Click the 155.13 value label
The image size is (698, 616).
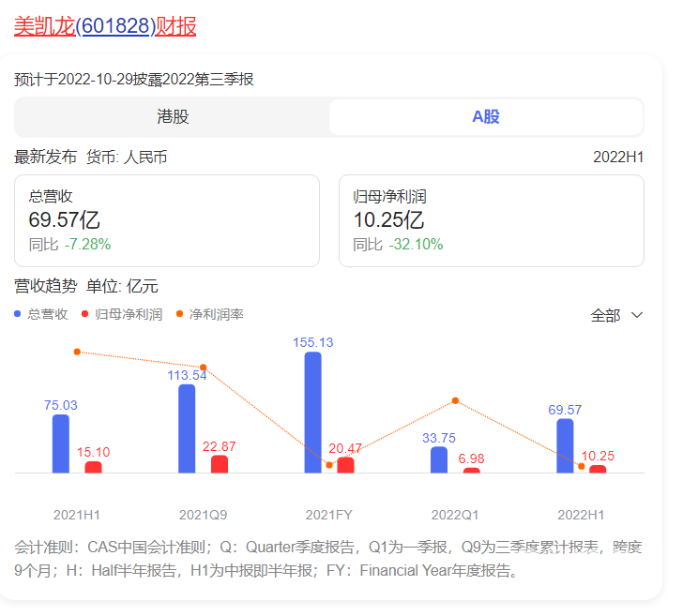coord(313,342)
